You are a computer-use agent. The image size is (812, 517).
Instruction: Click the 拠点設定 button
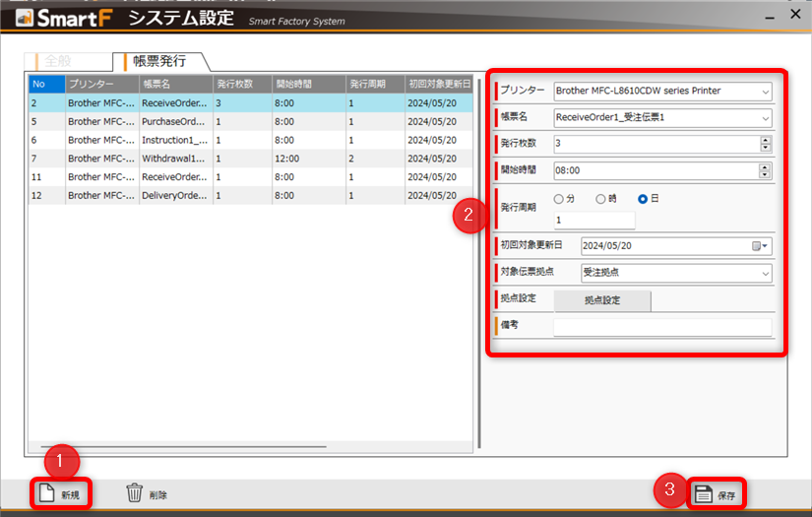point(602,300)
